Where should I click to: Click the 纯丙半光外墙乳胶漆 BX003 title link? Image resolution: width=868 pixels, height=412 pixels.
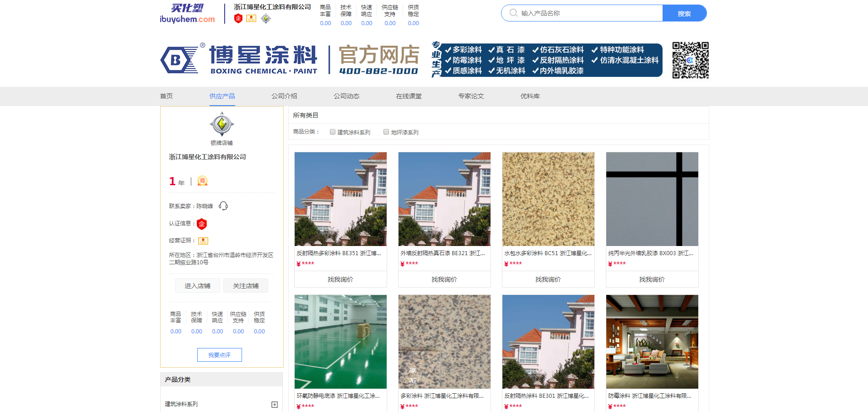[x=650, y=253]
